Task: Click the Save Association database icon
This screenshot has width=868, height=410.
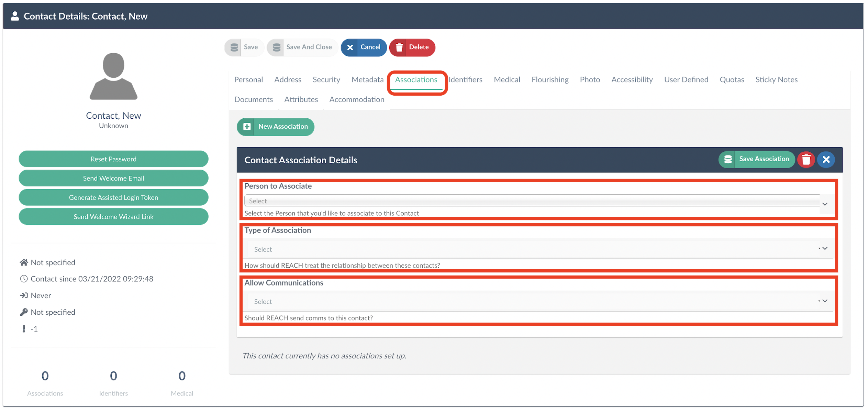Action: tap(727, 159)
